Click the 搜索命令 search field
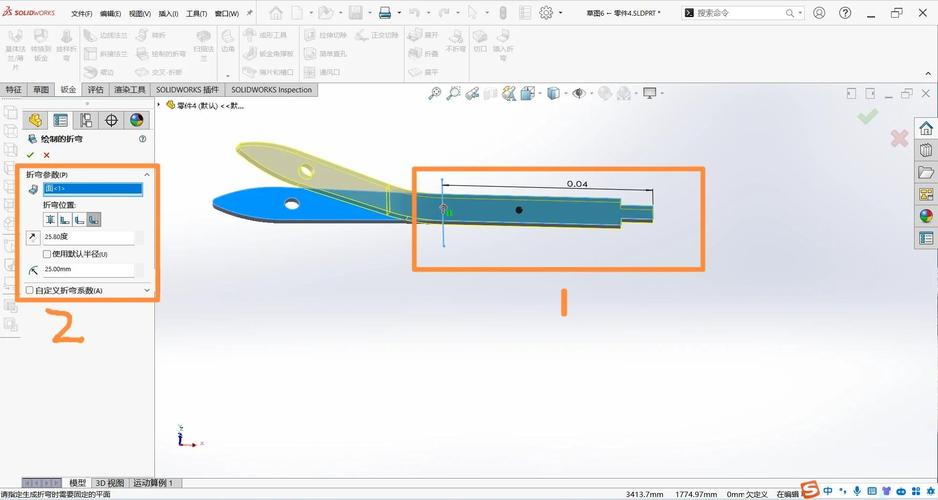Screen dimensions: 938x500 click(739, 13)
